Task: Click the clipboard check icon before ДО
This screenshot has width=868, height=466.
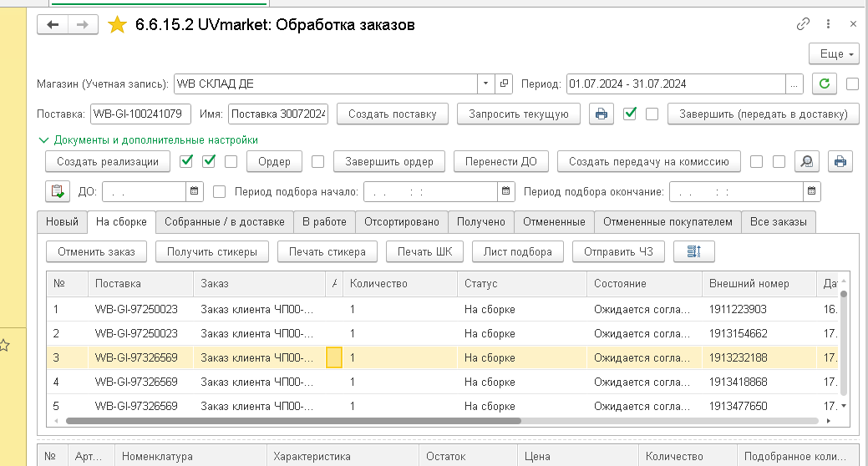Action: [58, 191]
